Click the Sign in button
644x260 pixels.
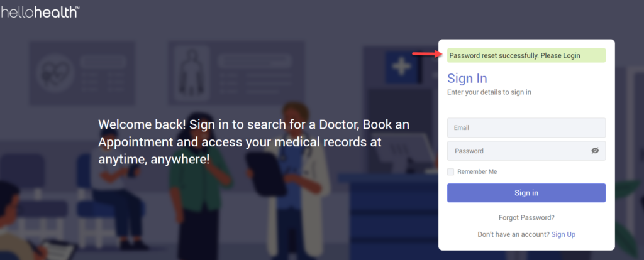coord(526,193)
